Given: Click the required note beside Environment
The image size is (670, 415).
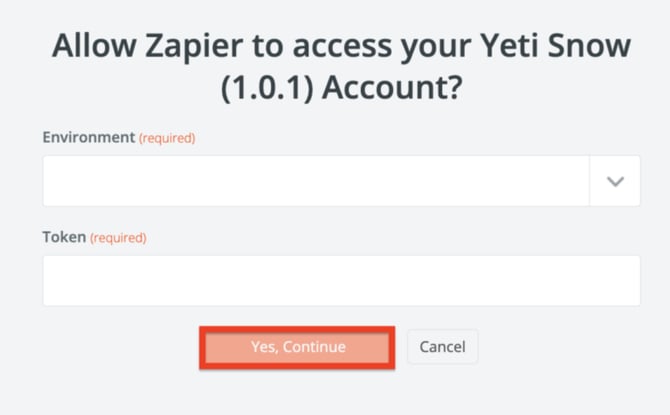Looking at the screenshot, I should click(167, 138).
